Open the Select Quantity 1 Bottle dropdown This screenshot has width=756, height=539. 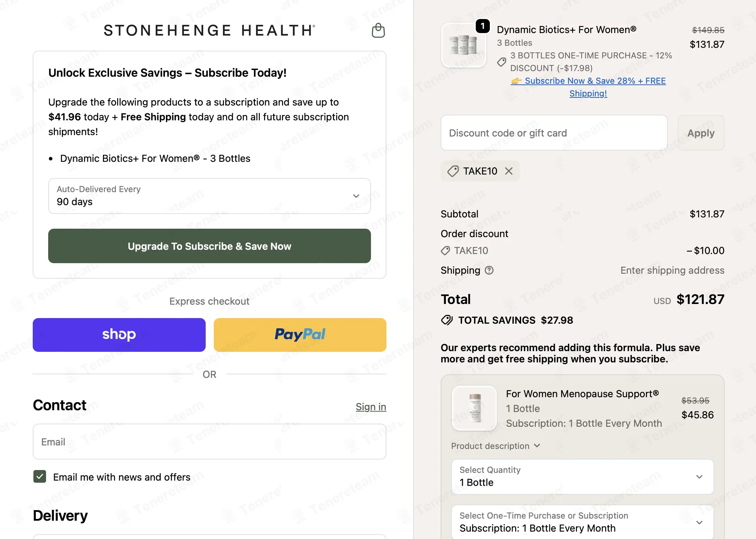pyautogui.click(x=582, y=476)
